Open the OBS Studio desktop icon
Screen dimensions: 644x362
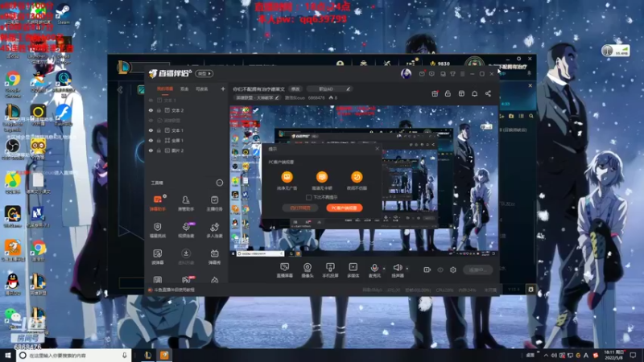coord(13,149)
